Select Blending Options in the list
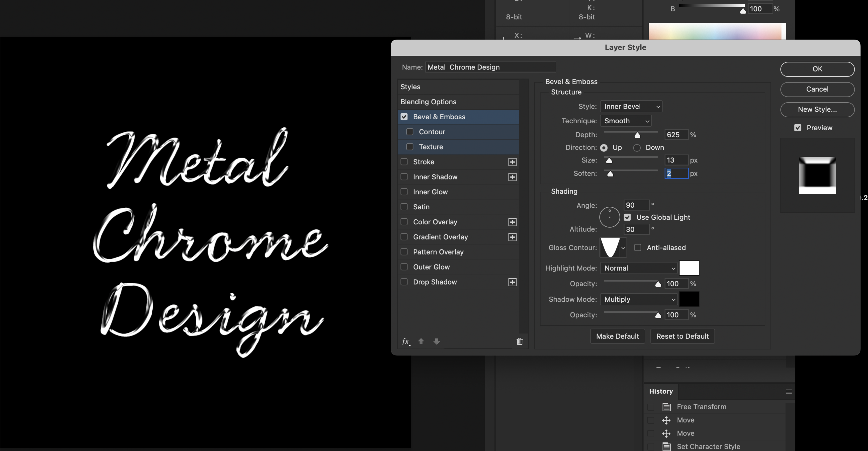 (x=428, y=102)
